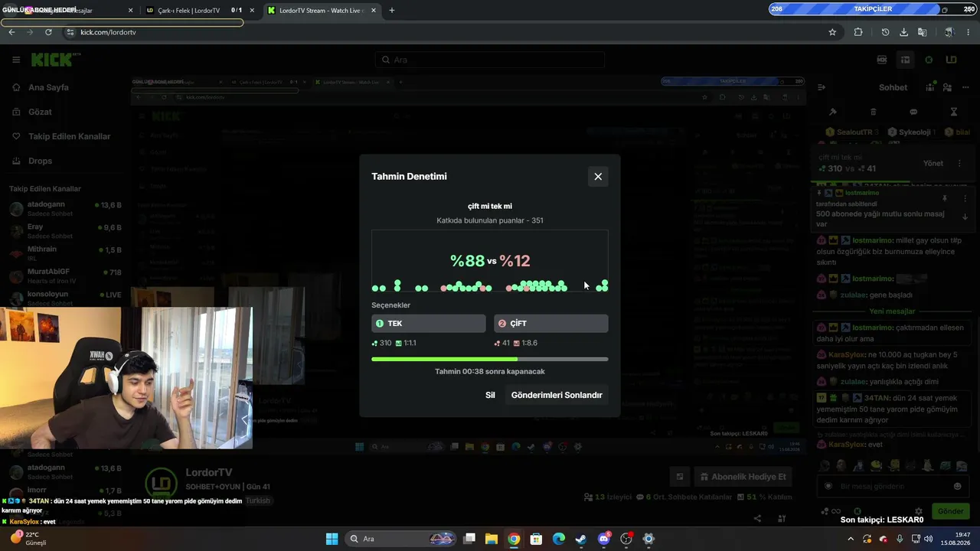Open Eray channel in followed list
This screenshot has width=980, height=551.
[65, 231]
